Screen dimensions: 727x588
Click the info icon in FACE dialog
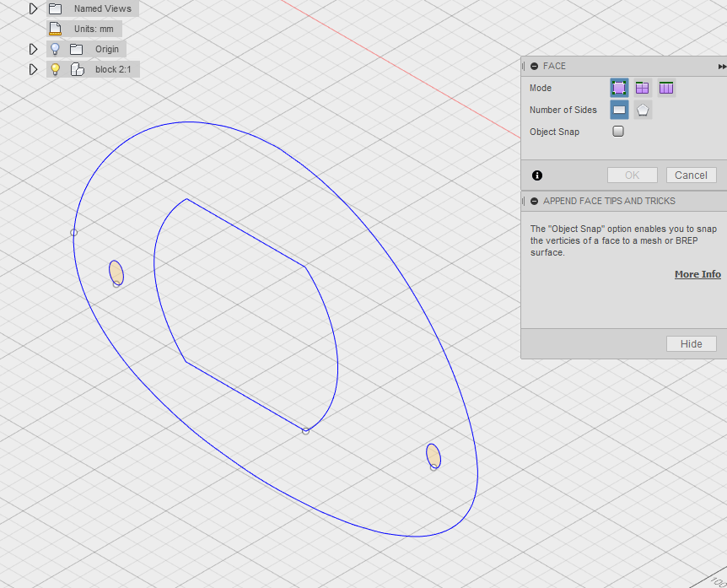click(537, 175)
